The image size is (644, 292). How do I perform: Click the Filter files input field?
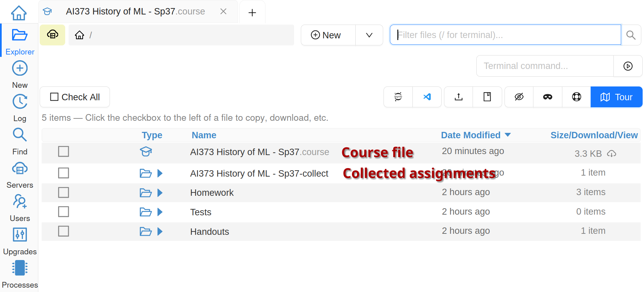(505, 35)
